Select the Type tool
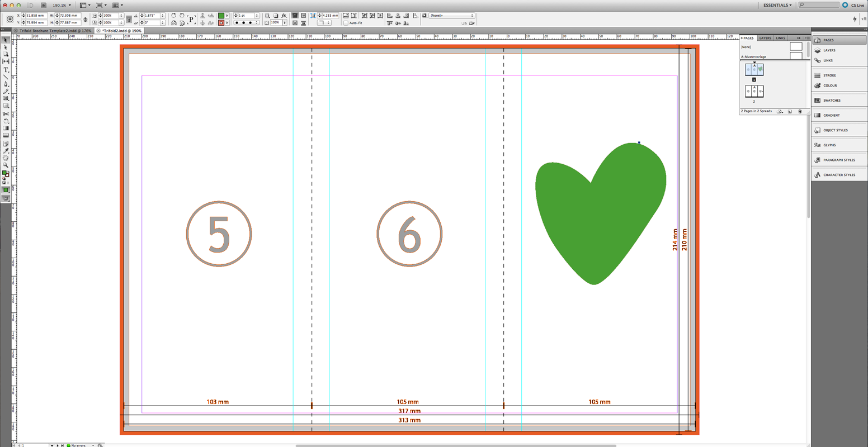The height and width of the screenshot is (447, 868). click(x=6, y=70)
